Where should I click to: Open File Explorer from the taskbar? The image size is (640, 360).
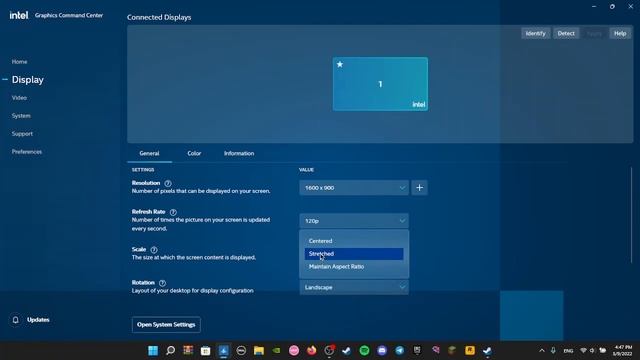[x=259, y=351]
